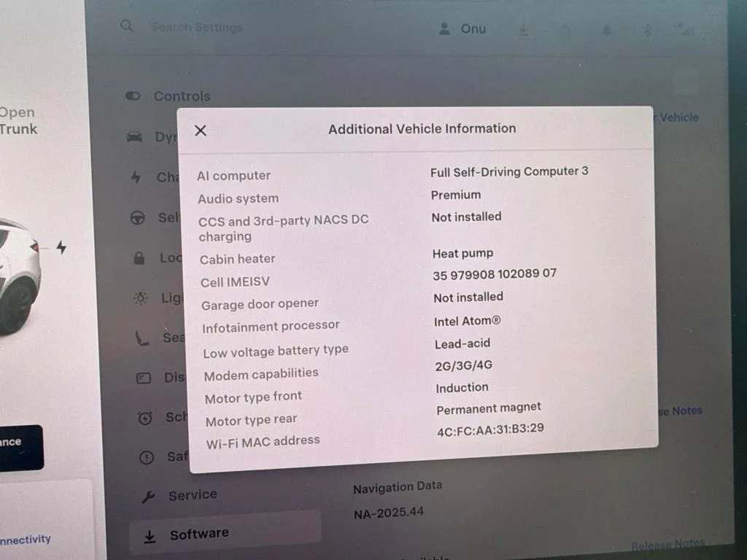Focus the Search Settings field

(197, 28)
